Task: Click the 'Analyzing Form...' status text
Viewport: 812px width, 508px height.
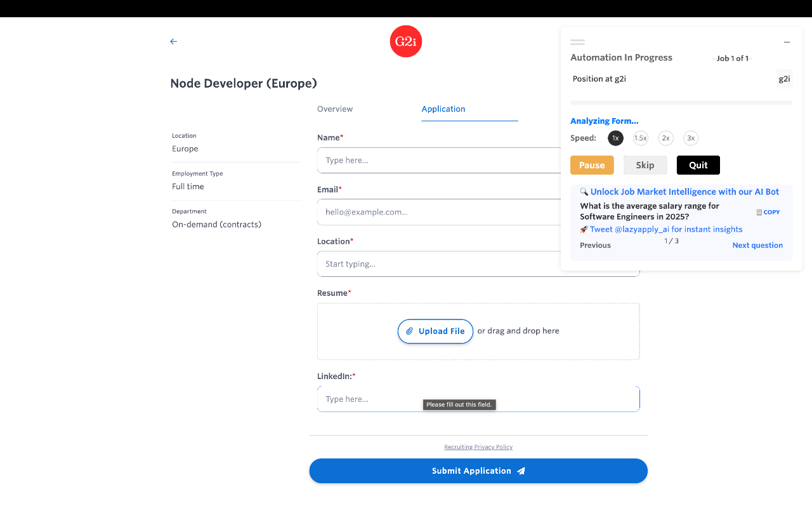Action: tap(605, 121)
